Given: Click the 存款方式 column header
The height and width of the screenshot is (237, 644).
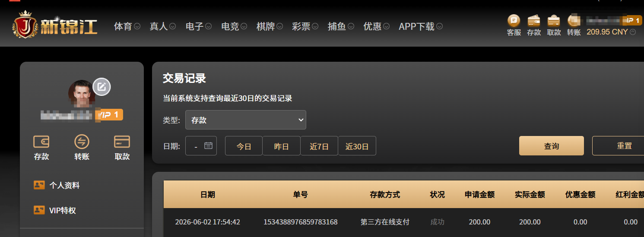Looking at the screenshot, I should coord(385,195).
